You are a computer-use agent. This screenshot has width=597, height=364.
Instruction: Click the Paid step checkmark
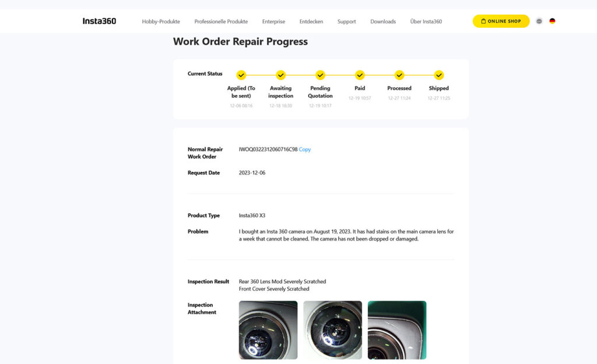tap(360, 75)
